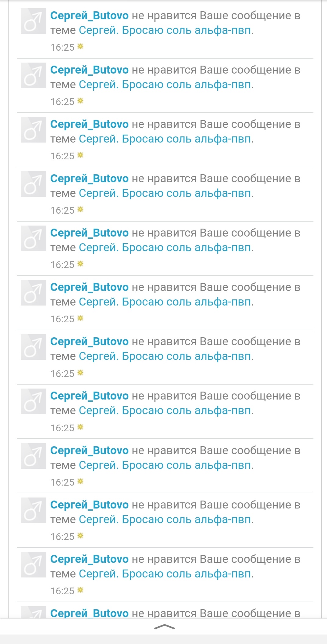The height and width of the screenshot is (644, 327).
Task: Click the male avatar icon in the first notification
Action: click(33, 21)
